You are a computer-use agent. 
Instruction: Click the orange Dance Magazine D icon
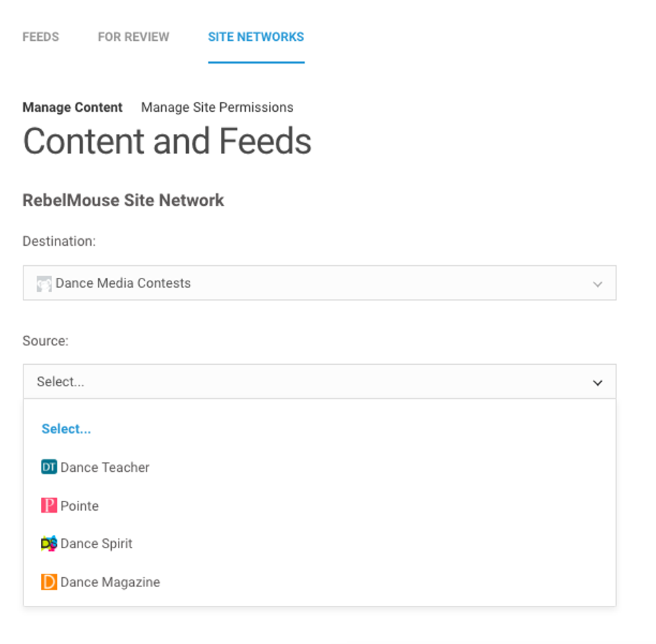pos(49,582)
